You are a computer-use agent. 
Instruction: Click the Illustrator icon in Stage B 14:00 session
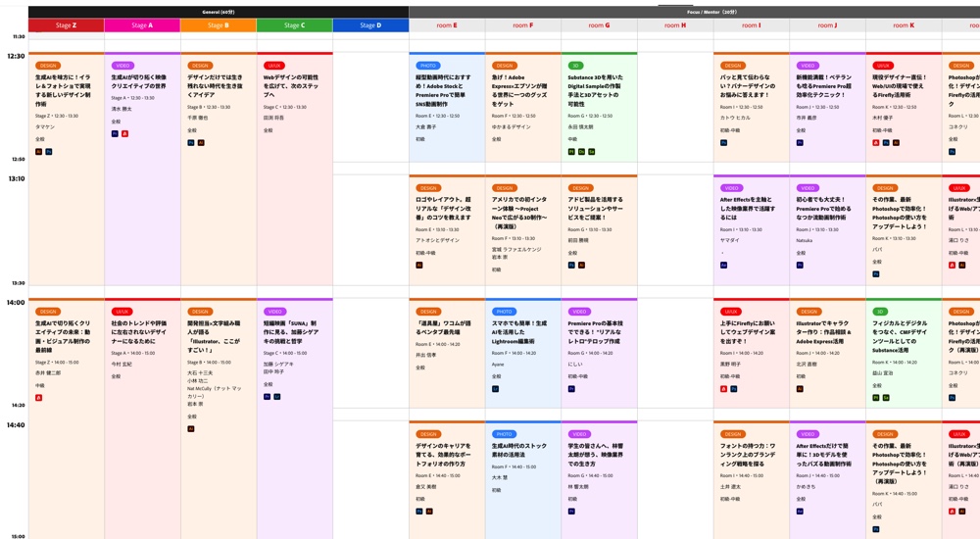click(191, 428)
